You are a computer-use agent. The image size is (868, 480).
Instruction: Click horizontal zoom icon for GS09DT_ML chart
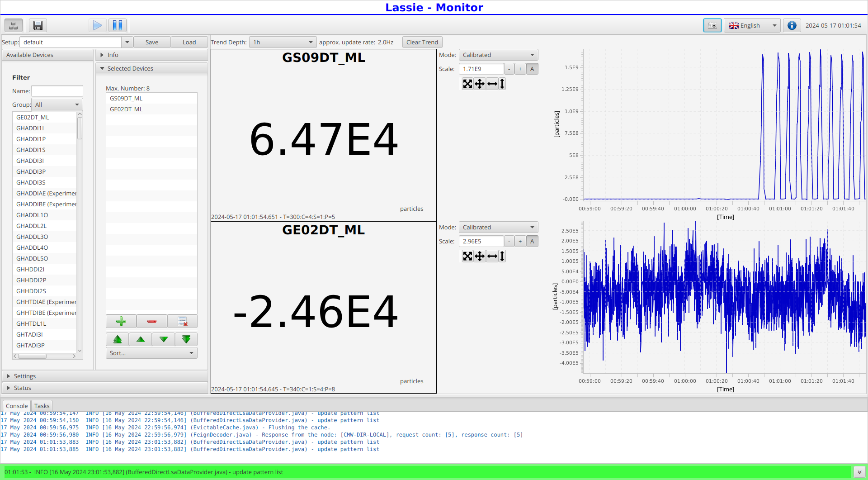pyautogui.click(x=492, y=84)
